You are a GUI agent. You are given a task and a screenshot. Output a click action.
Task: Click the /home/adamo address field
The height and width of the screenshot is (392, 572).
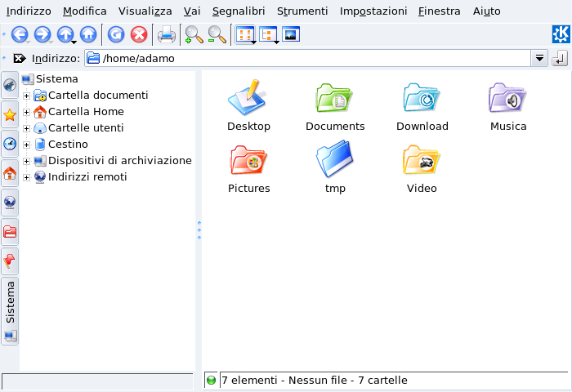[x=311, y=59]
